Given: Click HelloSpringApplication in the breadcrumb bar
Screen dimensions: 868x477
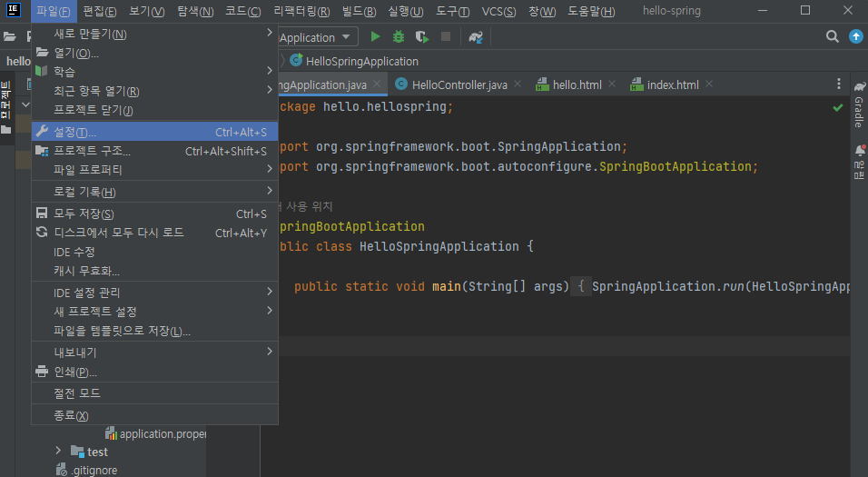Looking at the screenshot, I should click(x=354, y=61).
